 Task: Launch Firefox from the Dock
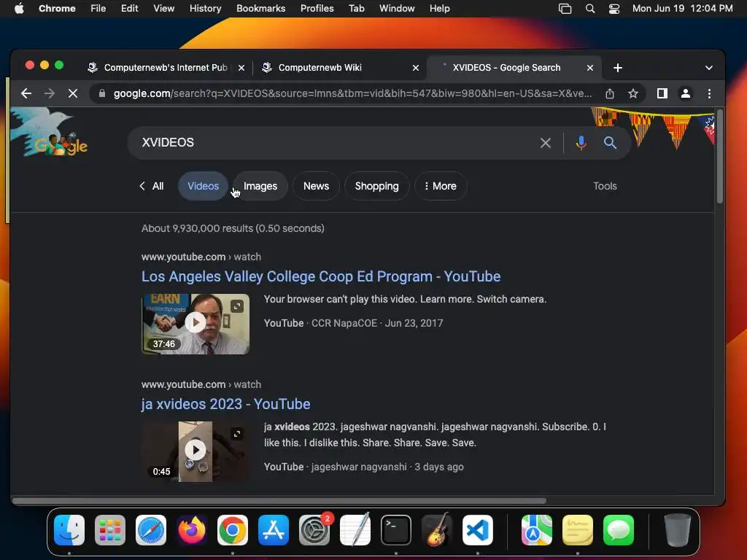pos(192,529)
